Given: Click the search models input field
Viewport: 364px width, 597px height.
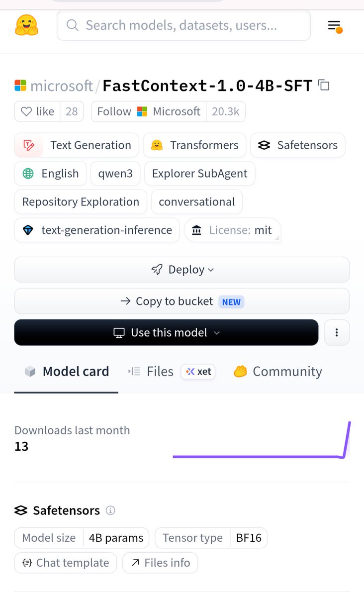Looking at the screenshot, I should point(184,25).
